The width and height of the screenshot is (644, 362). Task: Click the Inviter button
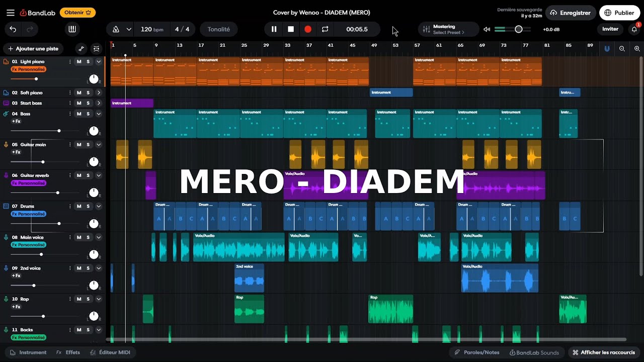tap(610, 29)
